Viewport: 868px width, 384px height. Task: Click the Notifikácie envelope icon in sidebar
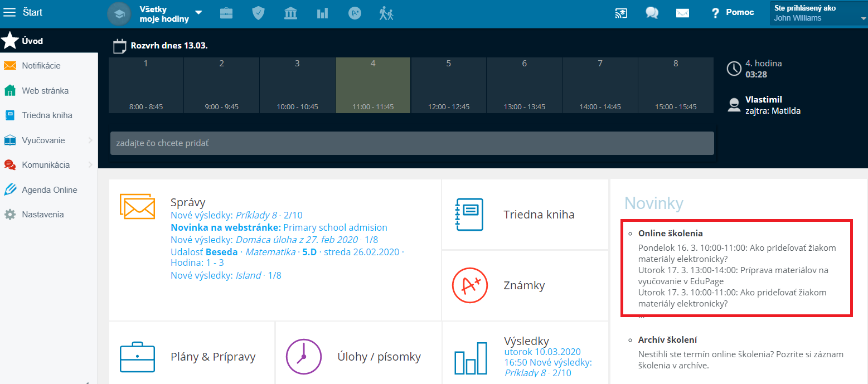[10, 66]
